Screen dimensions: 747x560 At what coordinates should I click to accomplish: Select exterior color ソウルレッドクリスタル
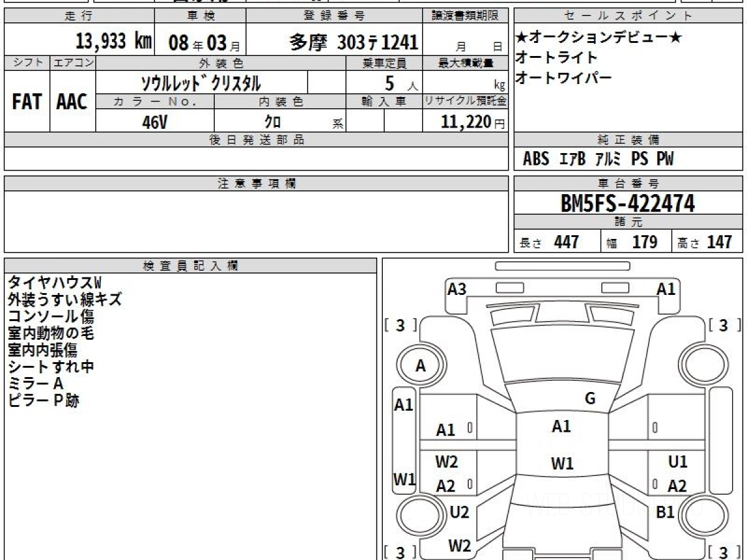(201, 83)
